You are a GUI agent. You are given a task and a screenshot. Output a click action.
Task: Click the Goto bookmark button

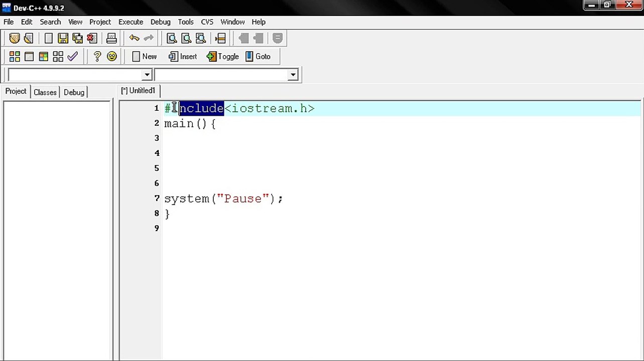click(259, 57)
